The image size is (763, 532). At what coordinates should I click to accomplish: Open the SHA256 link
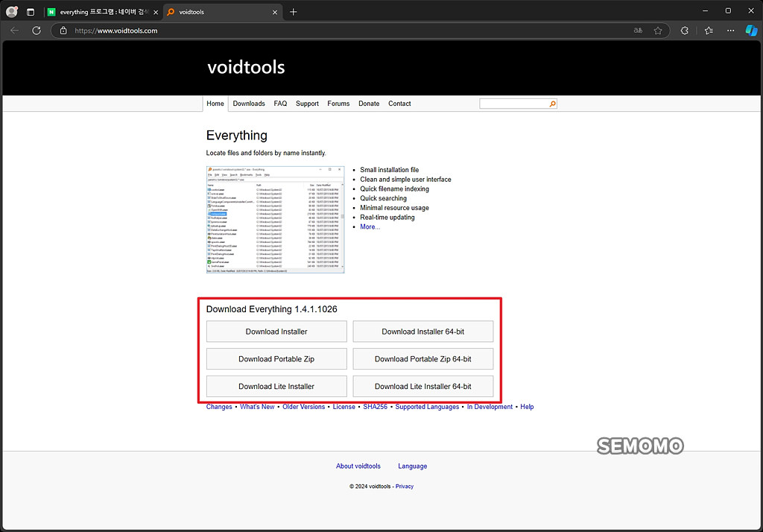coord(376,407)
